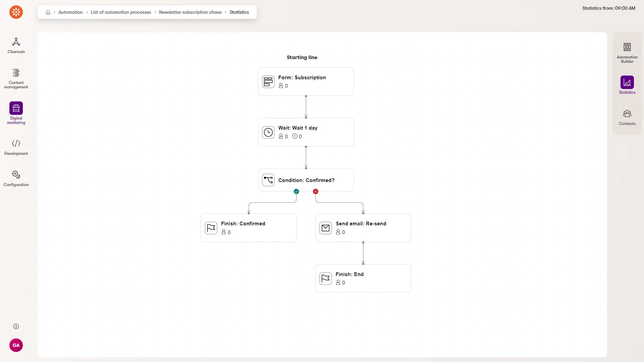Open List of automation processes breadcrumb

(121, 12)
